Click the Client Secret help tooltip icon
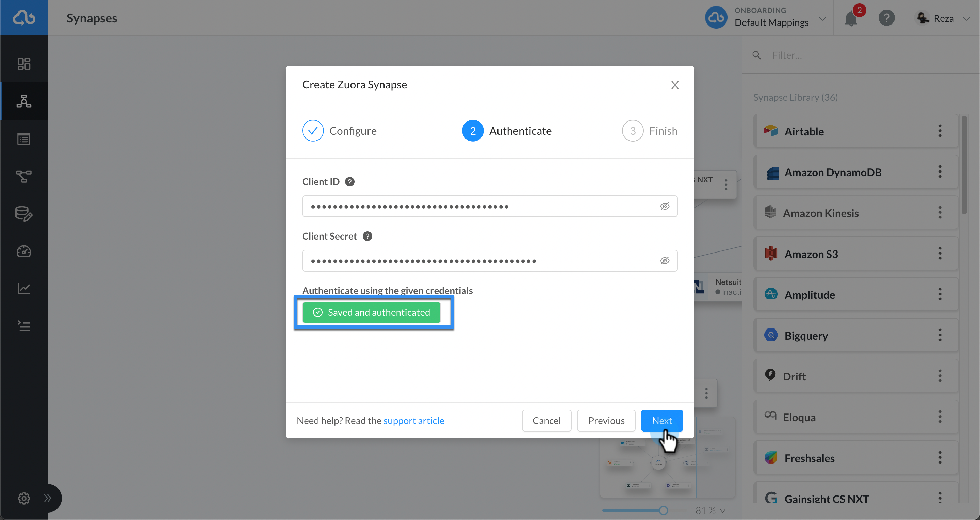The width and height of the screenshot is (980, 520). (x=367, y=236)
